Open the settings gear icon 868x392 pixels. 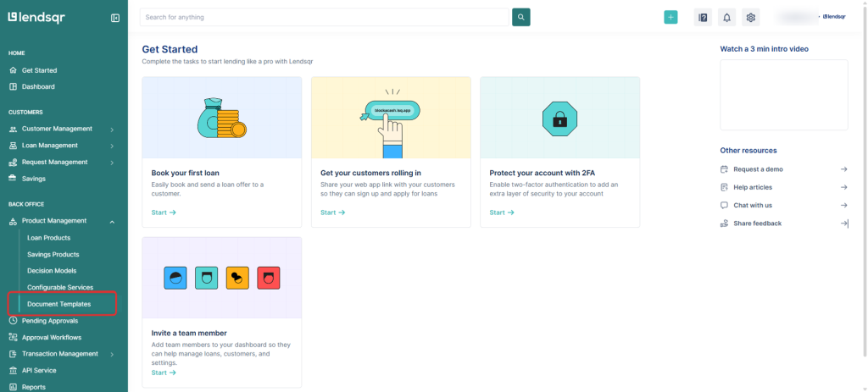coord(750,17)
